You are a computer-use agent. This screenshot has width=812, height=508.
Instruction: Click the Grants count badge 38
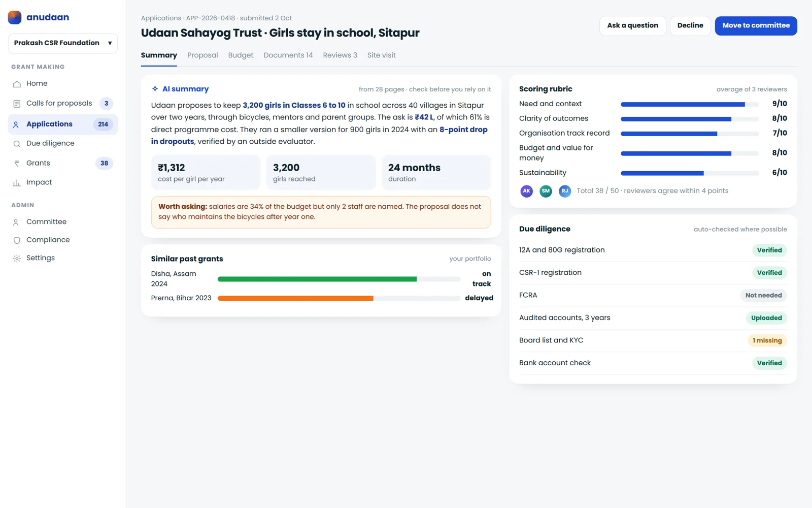pos(104,164)
